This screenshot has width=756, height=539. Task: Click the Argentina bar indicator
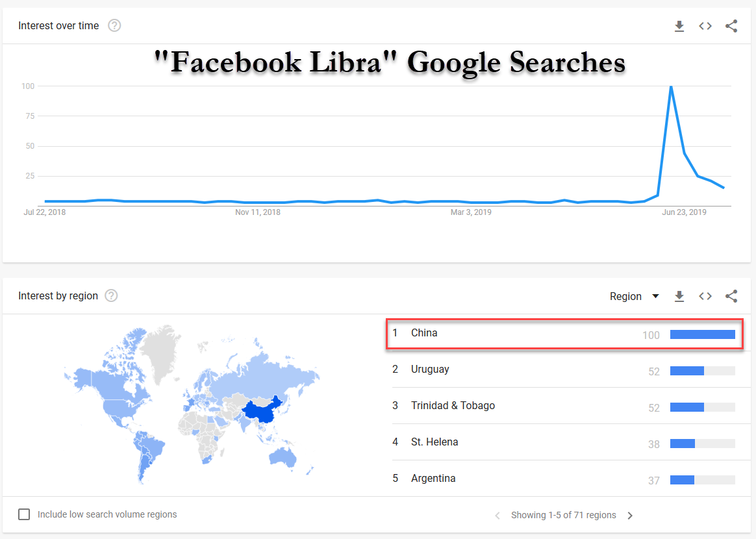703,480
